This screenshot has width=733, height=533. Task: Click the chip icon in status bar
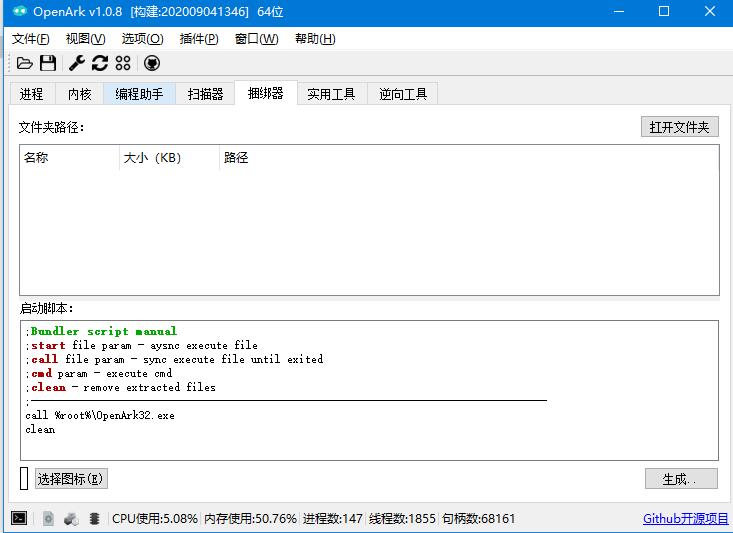(94, 518)
